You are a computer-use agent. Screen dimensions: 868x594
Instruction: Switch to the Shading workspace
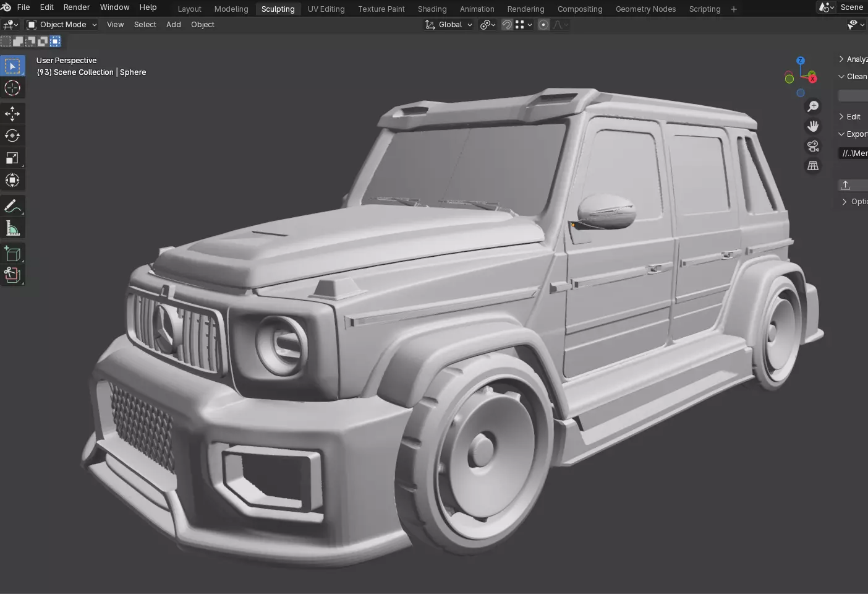(432, 9)
